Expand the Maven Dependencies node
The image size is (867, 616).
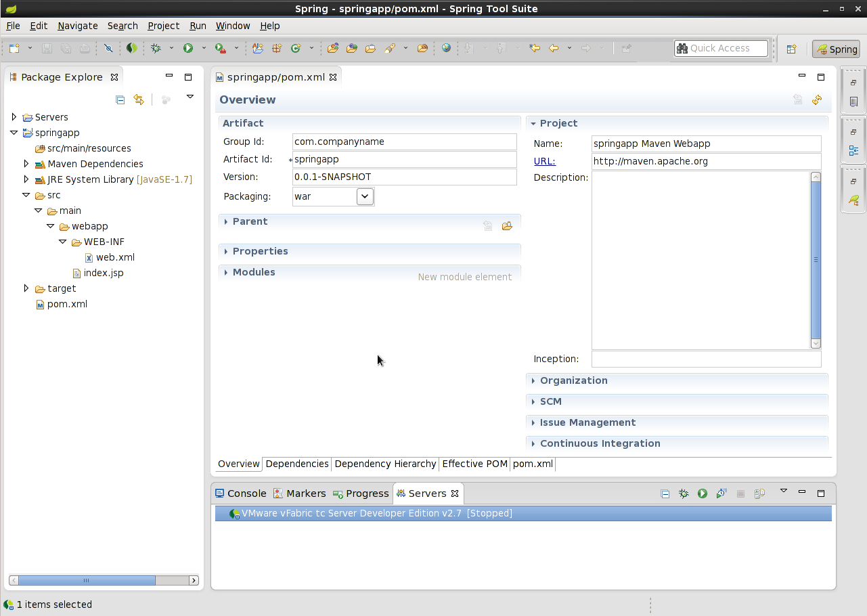[x=26, y=164]
